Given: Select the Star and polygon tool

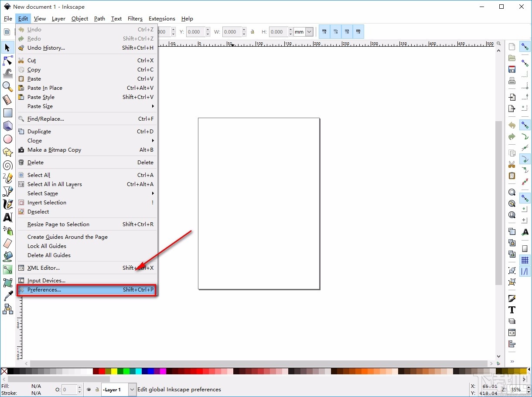Looking at the screenshot, I should [x=7, y=152].
